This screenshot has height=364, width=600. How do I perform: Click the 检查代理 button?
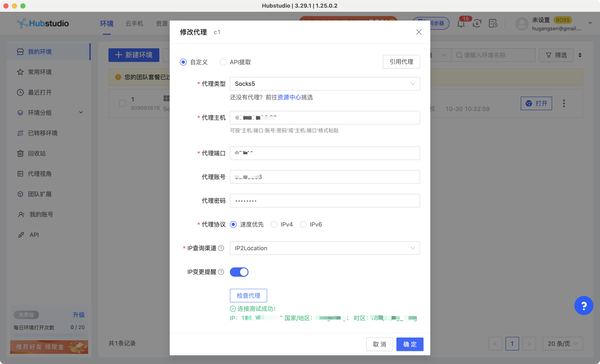[248, 295]
